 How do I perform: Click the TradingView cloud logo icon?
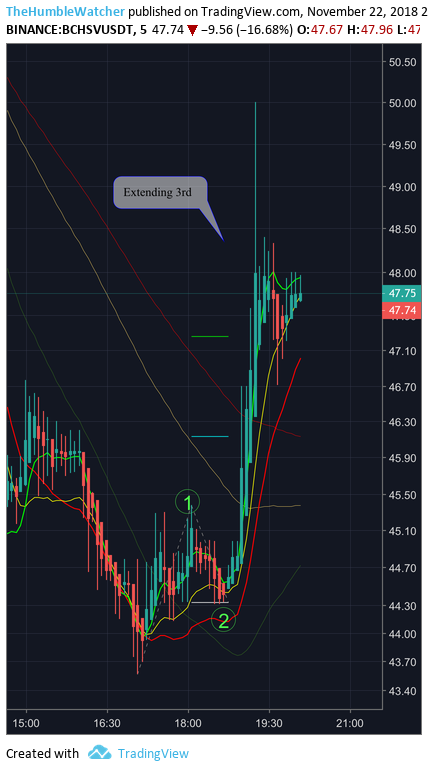coord(99,752)
